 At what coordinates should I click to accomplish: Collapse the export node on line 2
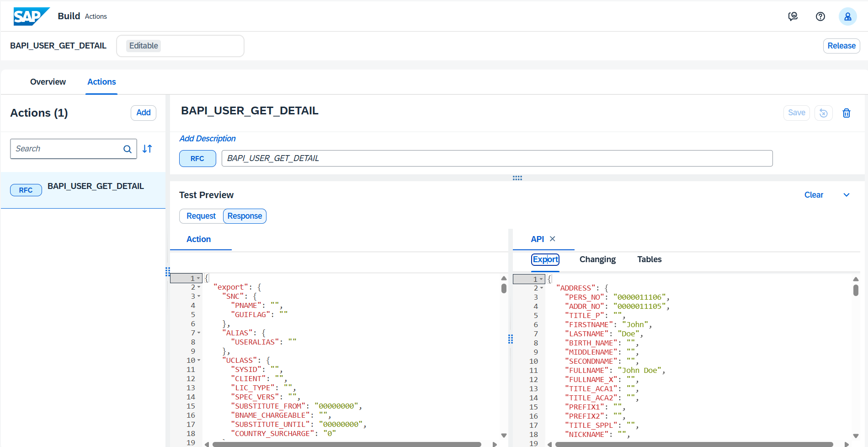click(x=199, y=287)
